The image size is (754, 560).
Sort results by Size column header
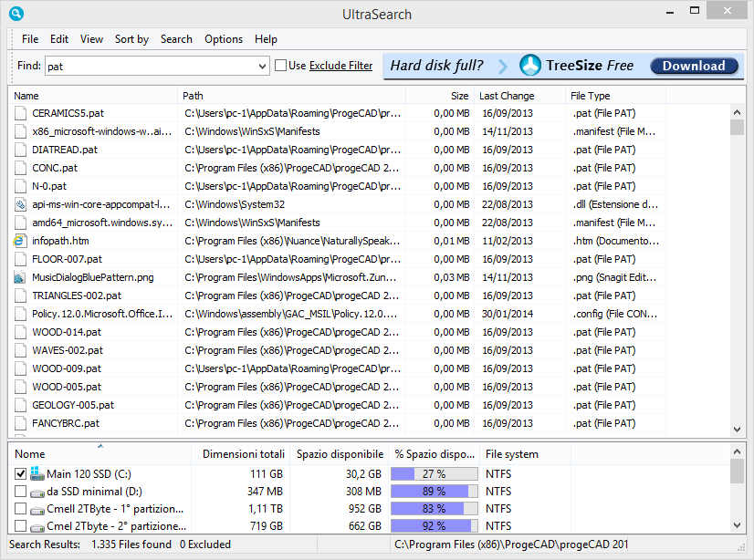440,96
